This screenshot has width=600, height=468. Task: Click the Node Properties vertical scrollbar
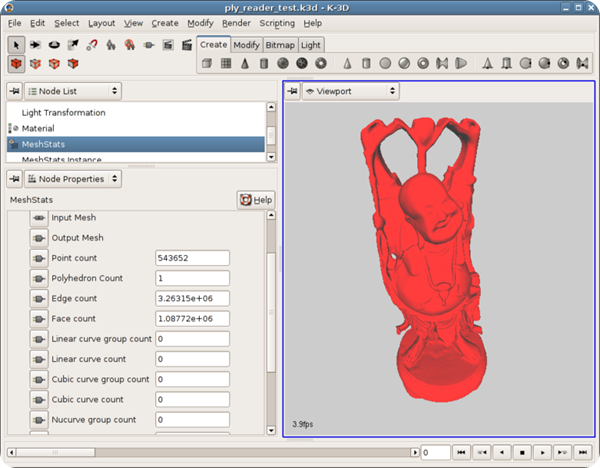click(271, 312)
